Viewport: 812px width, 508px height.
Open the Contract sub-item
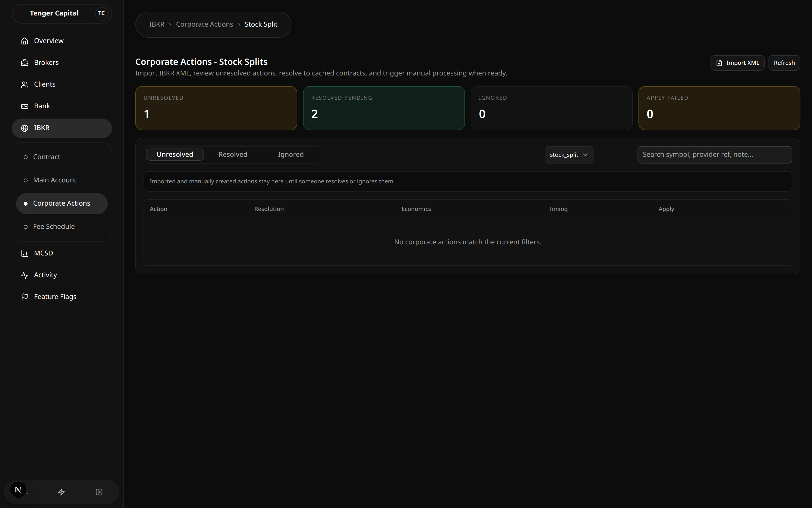click(x=62, y=157)
